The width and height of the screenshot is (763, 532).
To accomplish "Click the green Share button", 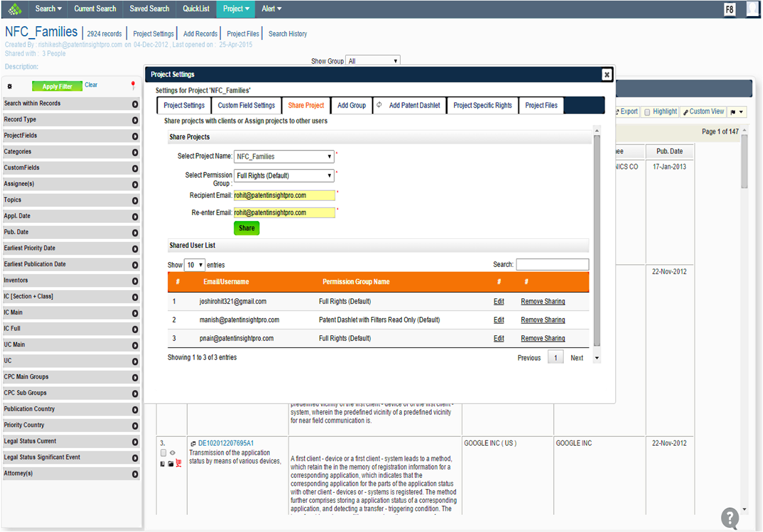I will point(247,228).
